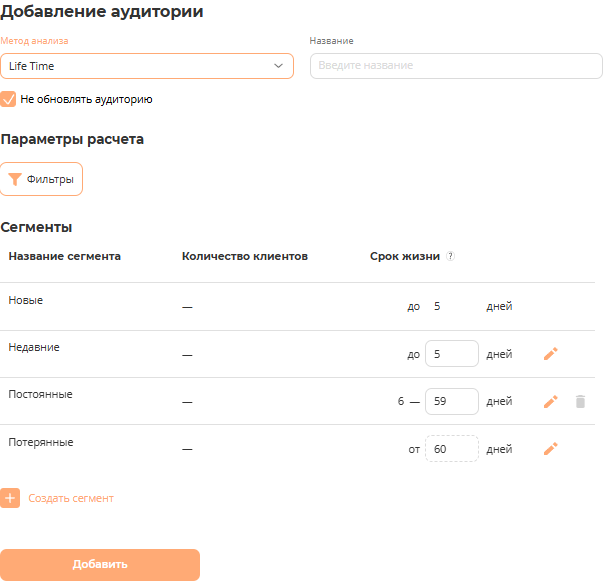Click the Срок жизни help question icon
This screenshot has height=583, width=608.
click(450, 256)
